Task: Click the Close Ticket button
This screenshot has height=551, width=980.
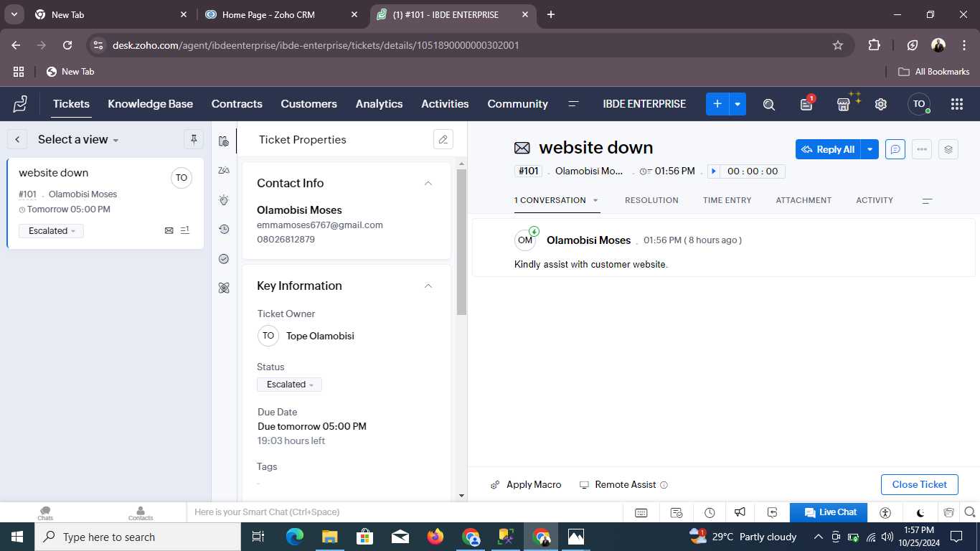Action: [x=920, y=484]
